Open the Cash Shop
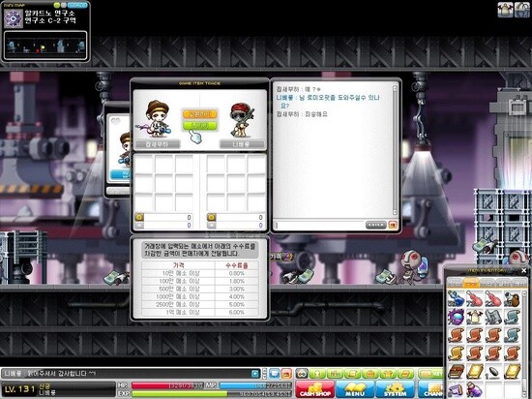 click(x=314, y=389)
